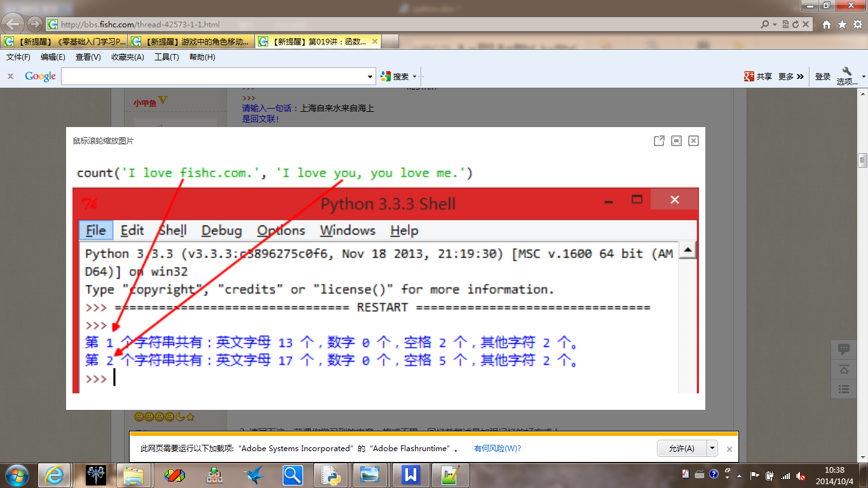
Task: Switch to the 游戏中的角色移动 tab
Action: [x=192, y=42]
